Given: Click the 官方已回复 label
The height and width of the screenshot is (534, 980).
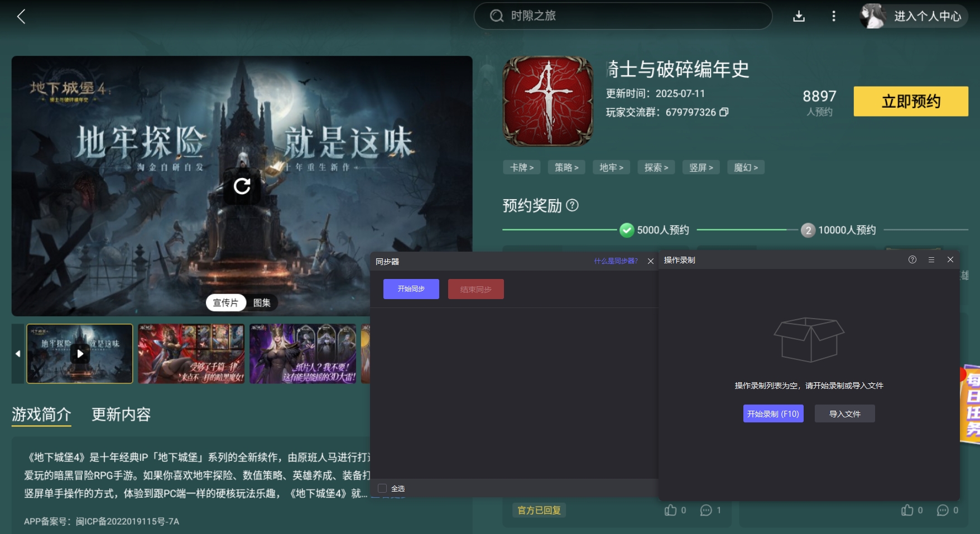Looking at the screenshot, I should pyautogui.click(x=539, y=510).
